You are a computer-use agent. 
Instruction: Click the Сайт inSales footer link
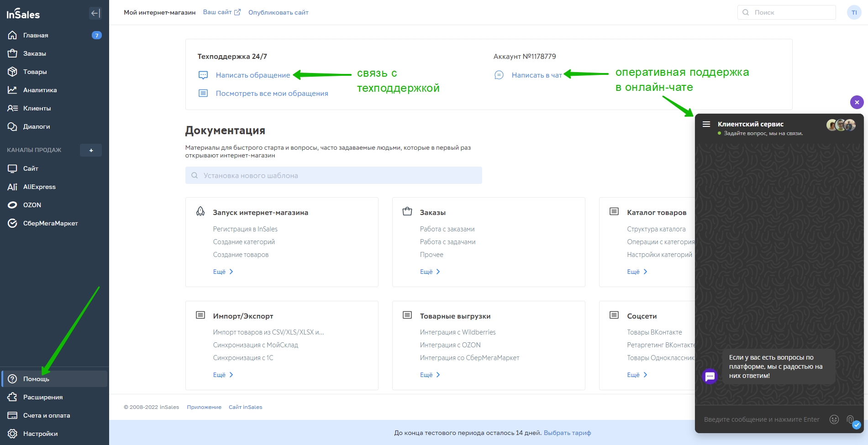point(245,407)
